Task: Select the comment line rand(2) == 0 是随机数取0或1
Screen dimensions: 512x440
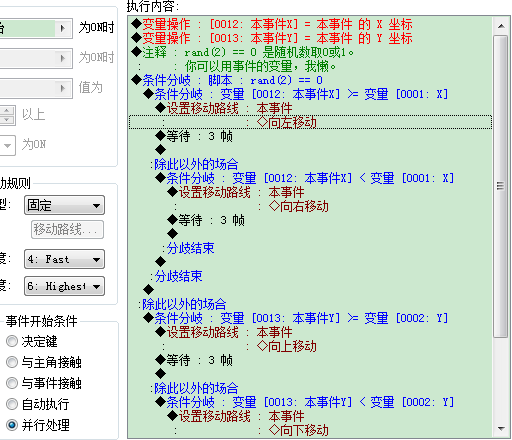Action: pyautogui.click(x=310, y=52)
